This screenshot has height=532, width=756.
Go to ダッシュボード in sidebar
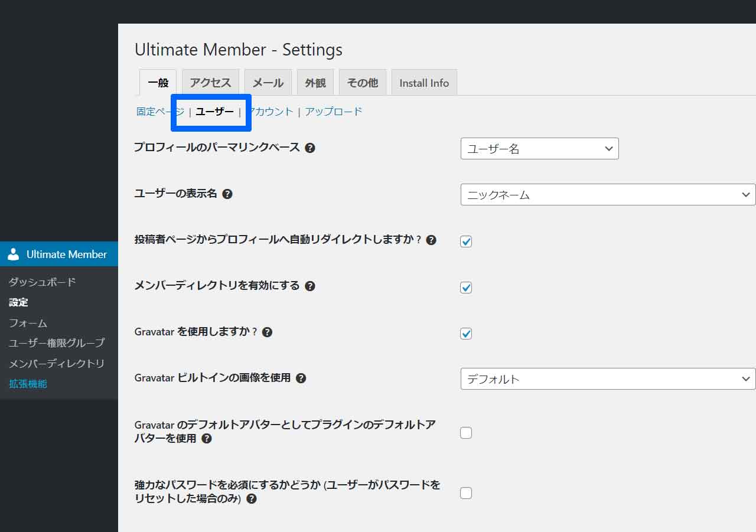point(43,282)
